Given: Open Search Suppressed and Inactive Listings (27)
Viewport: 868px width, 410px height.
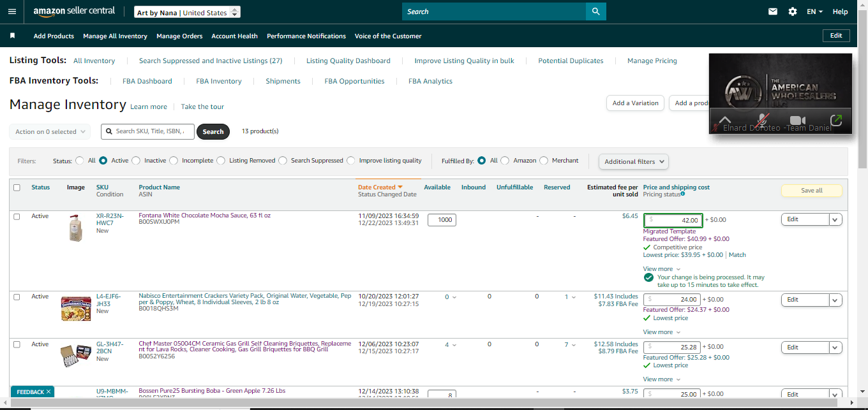Looking at the screenshot, I should (x=211, y=61).
